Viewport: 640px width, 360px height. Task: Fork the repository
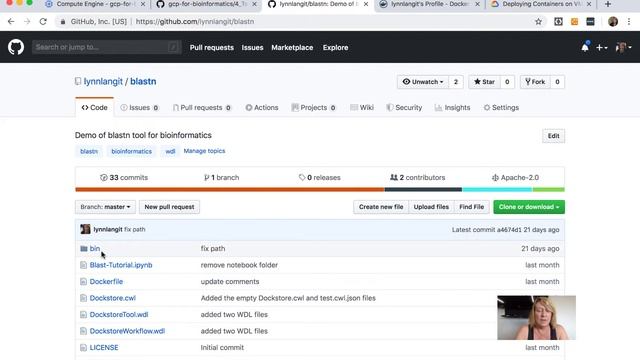(x=535, y=82)
